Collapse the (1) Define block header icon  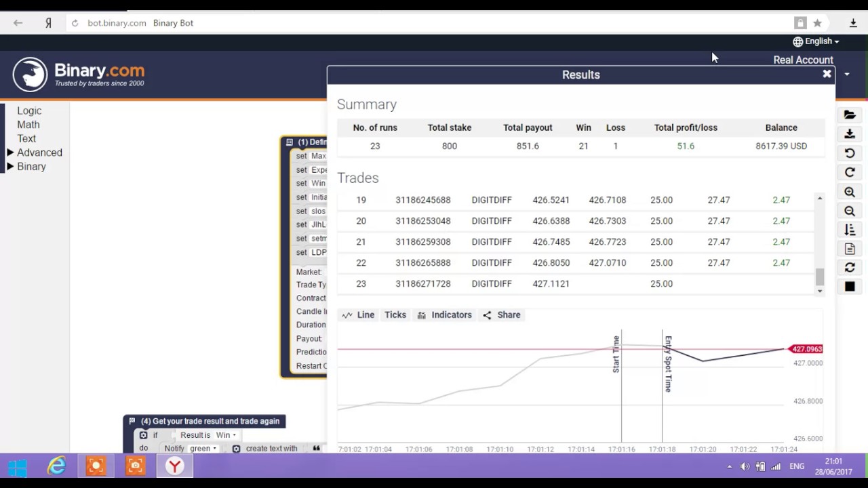point(290,142)
